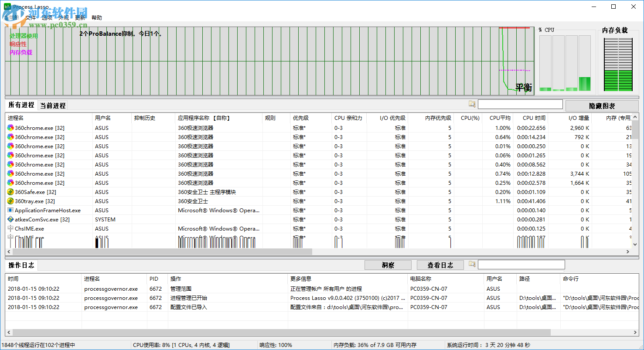Click the ApplicationFrameHost.exe process icon
The height and width of the screenshot is (350, 644).
10,210
